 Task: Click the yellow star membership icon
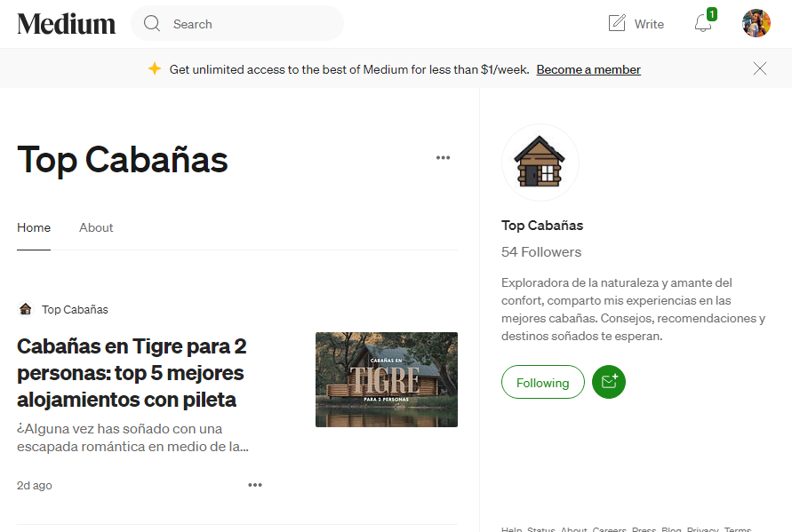point(155,68)
